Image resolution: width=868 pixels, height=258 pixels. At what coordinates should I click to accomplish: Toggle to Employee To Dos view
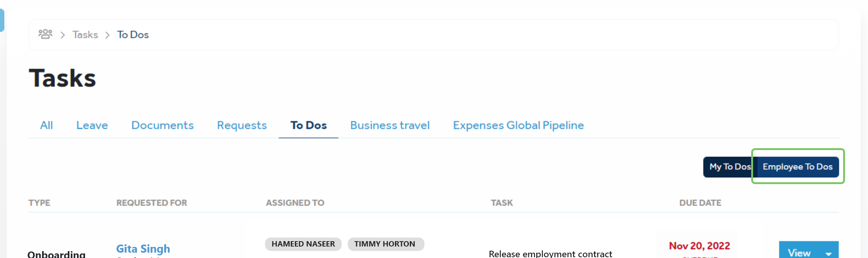coord(798,167)
